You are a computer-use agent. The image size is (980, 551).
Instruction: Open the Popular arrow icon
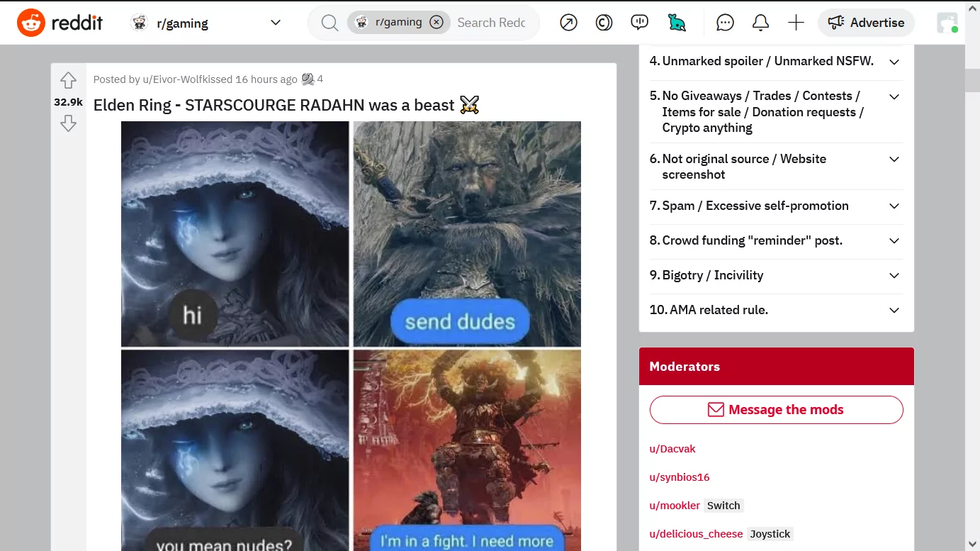(568, 23)
